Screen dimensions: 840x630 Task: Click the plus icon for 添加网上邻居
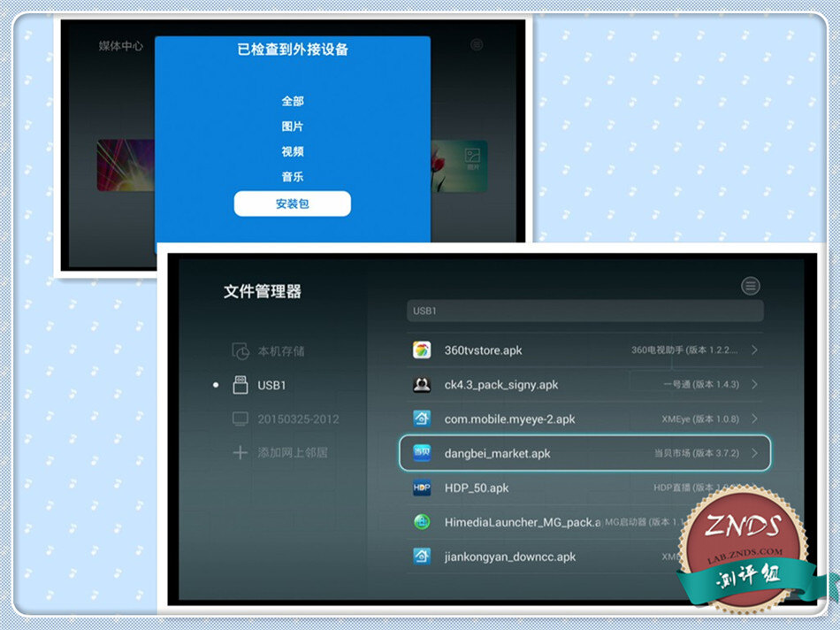coord(240,453)
